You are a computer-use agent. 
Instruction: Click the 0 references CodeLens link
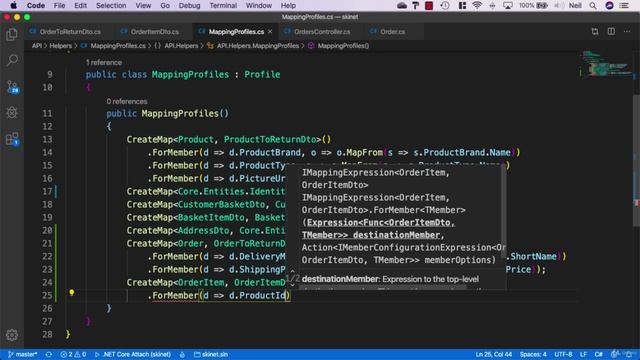point(127,101)
